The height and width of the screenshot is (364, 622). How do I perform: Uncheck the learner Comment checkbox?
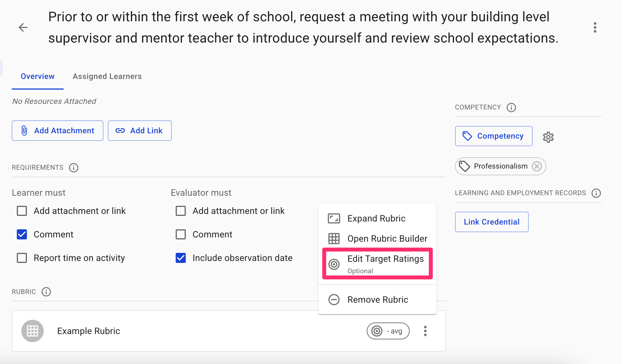point(22,234)
